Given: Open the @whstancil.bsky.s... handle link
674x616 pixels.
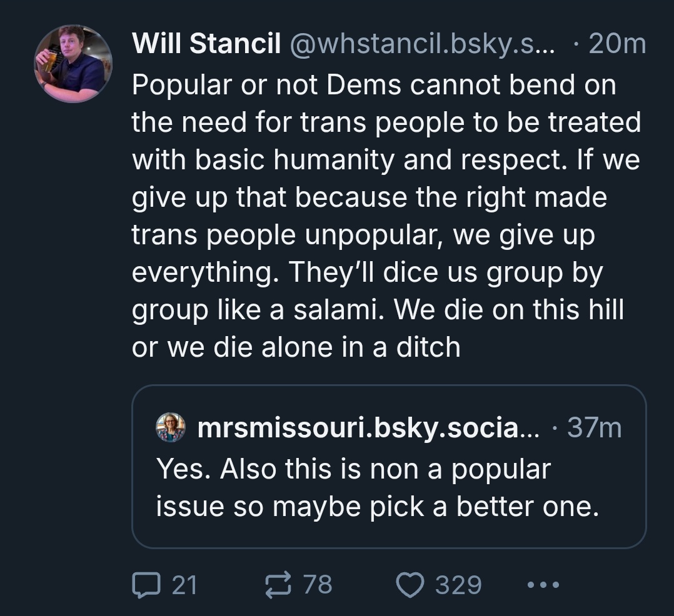Looking at the screenshot, I should point(421,44).
